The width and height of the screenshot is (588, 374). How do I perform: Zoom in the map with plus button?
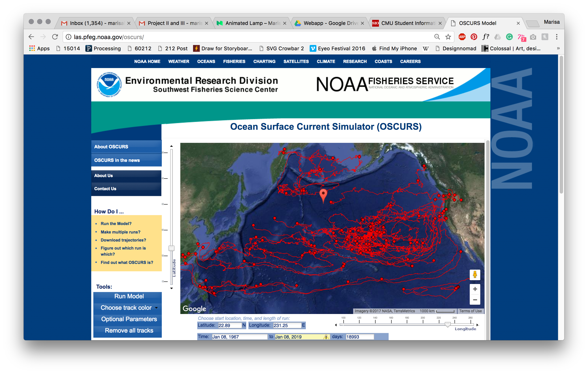475,289
